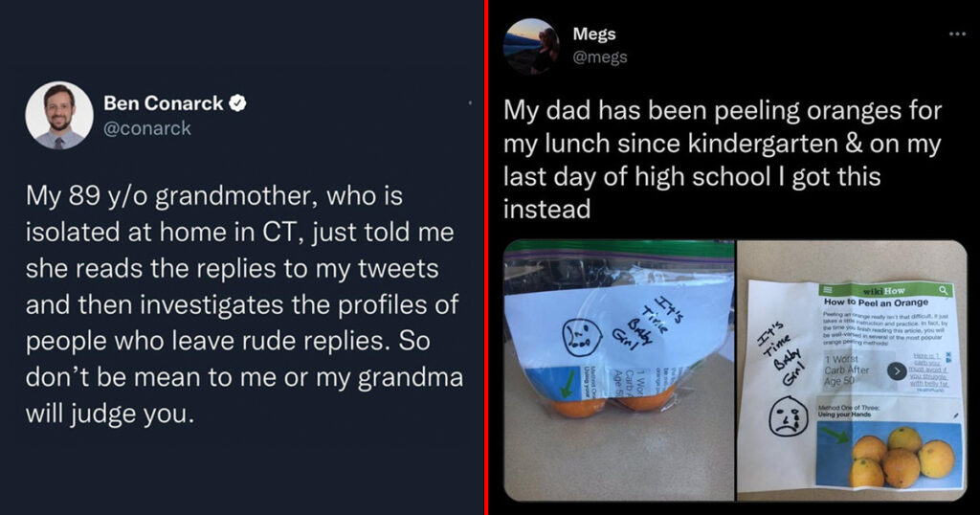
Task: Click the wikiHow hamburger menu icon in photo
Action: click(x=828, y=290)
